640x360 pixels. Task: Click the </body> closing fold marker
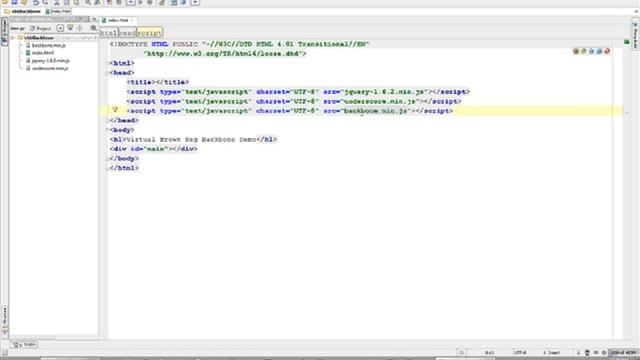[108, 158]
